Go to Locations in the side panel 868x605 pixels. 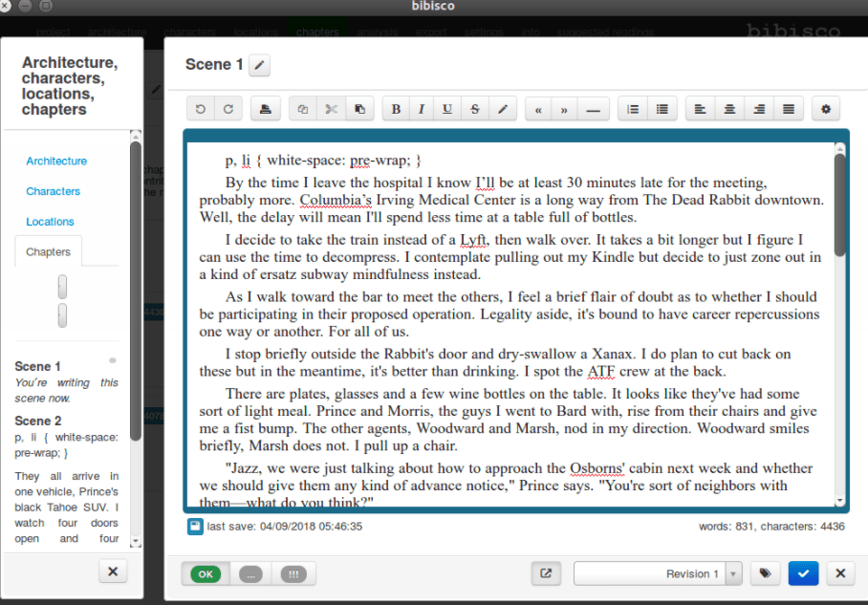(50, 221)
